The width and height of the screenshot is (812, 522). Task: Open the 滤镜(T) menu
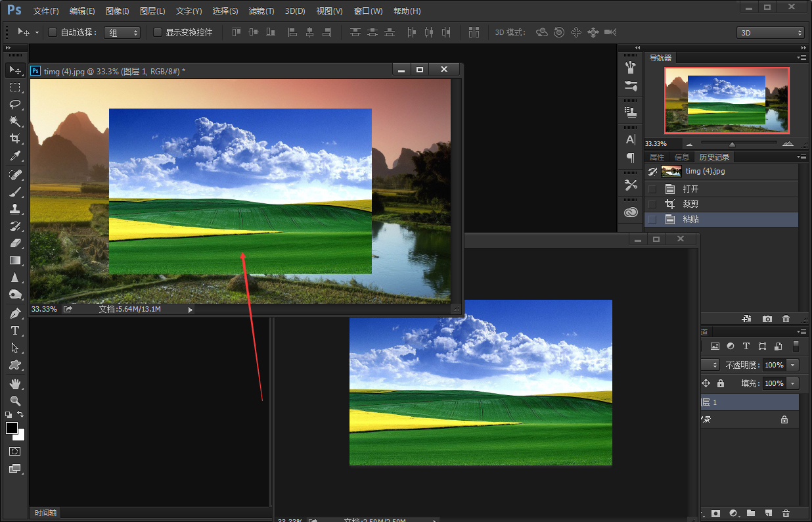tap(261, 11)
